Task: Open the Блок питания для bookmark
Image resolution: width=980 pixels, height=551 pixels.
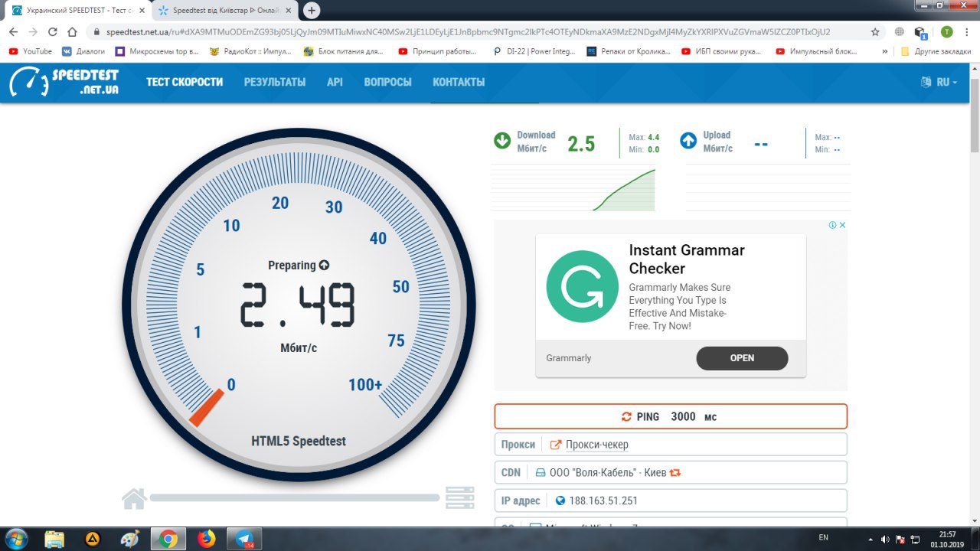Action: tap(343, 51)
